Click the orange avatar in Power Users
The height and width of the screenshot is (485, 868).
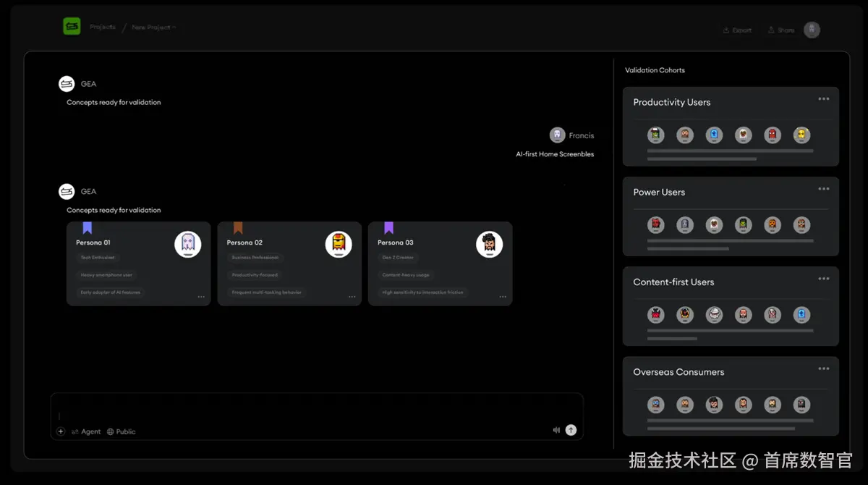pyautogui.click(x=773, y=225)
